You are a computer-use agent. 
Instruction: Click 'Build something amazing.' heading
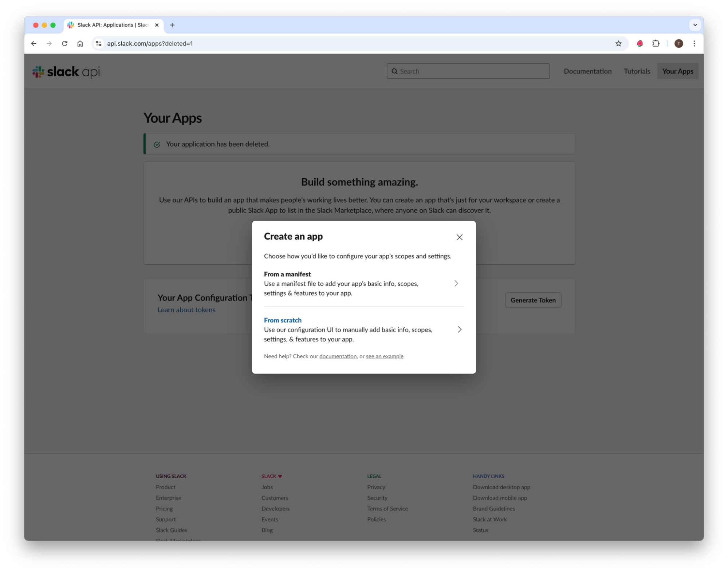coord(359,182)
